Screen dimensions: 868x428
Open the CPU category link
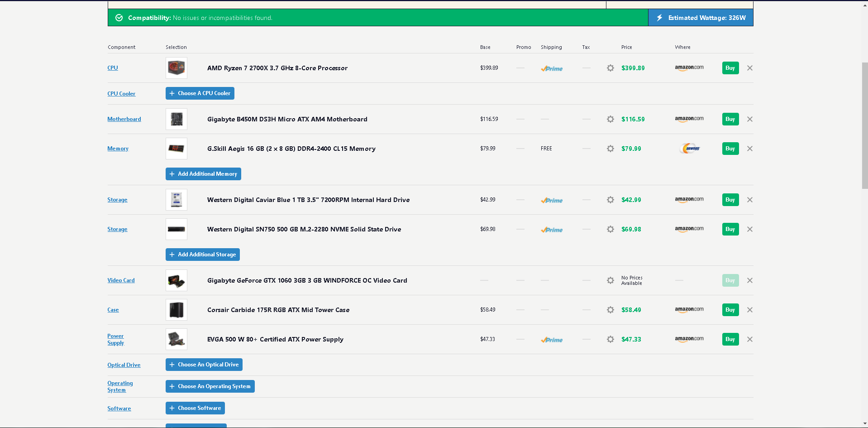click(113, 68)
